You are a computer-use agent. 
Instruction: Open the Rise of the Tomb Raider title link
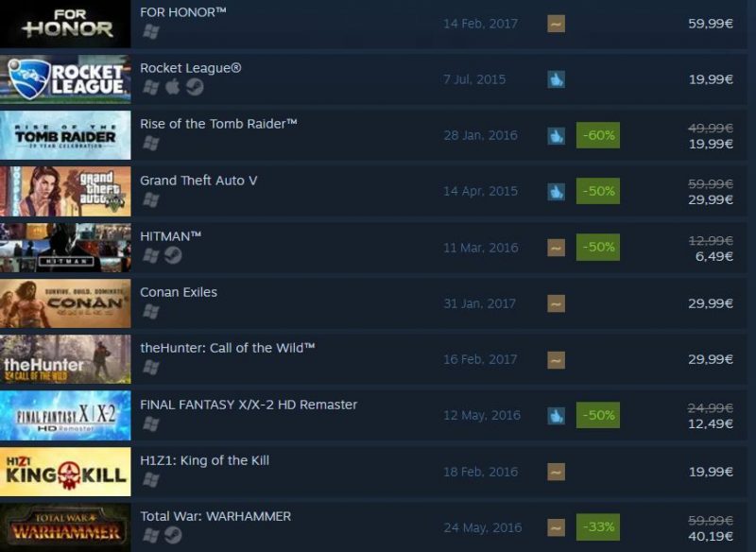point(218,124)
